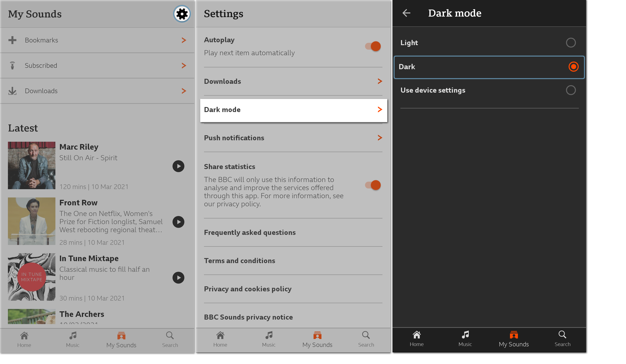Tap My Sounds icon in Dark mode screen nav bar
Image resolution: width=626 pixels, height=364 pixels.
tap(514, 335)
